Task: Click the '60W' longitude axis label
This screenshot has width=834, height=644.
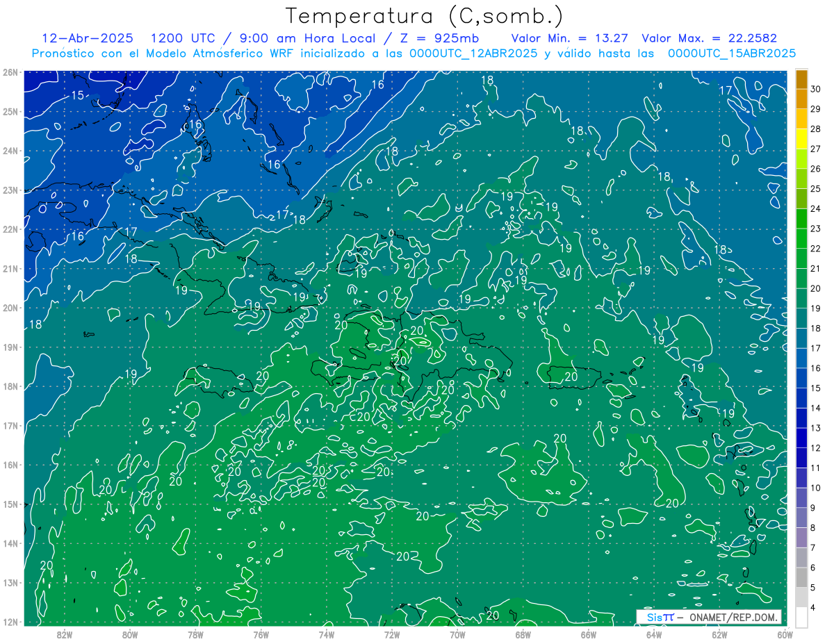Action: [x=785, y=634]
